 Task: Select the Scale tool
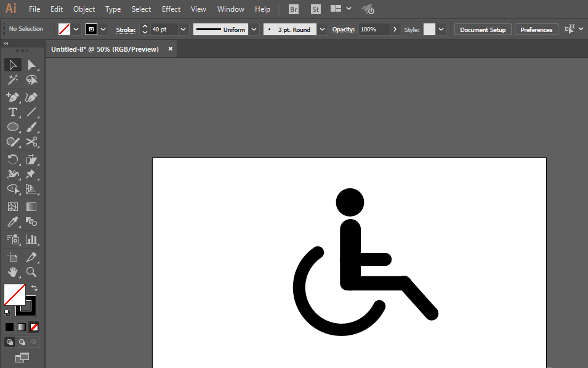coord(31,159)
